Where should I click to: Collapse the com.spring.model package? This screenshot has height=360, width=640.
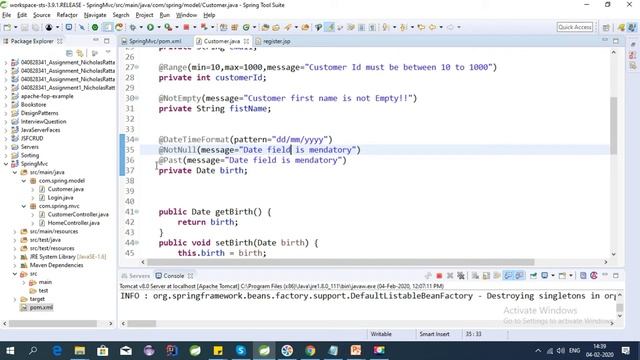(24, 181)
